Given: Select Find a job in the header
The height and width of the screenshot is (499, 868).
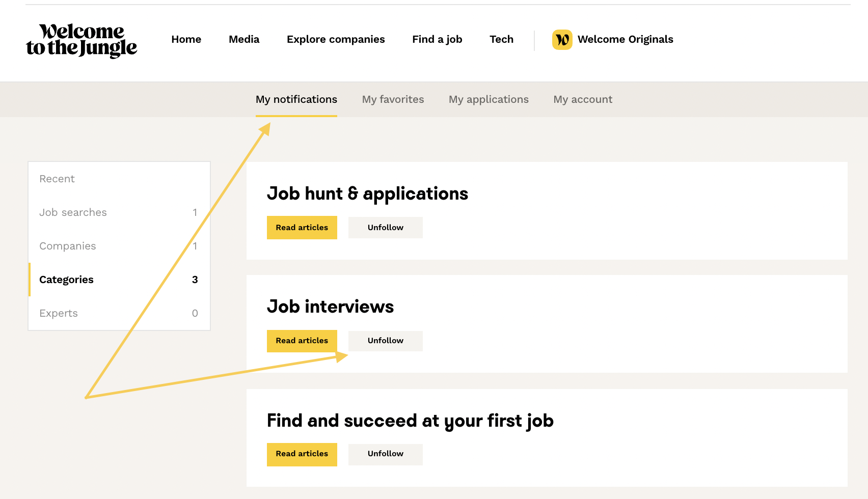Looking at the screenshot, I should point(437,39).
